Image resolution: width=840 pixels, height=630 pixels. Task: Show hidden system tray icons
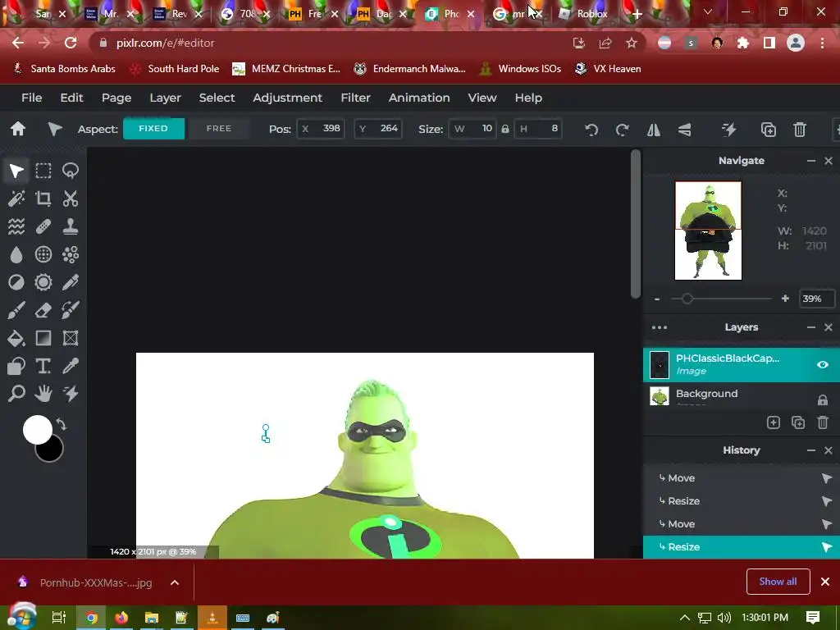click(685, 618)
